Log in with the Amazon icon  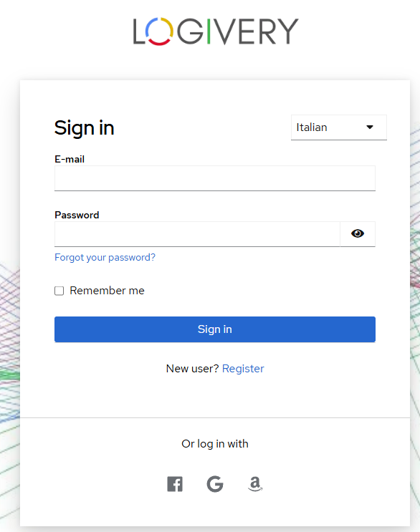tap(255, 484)
